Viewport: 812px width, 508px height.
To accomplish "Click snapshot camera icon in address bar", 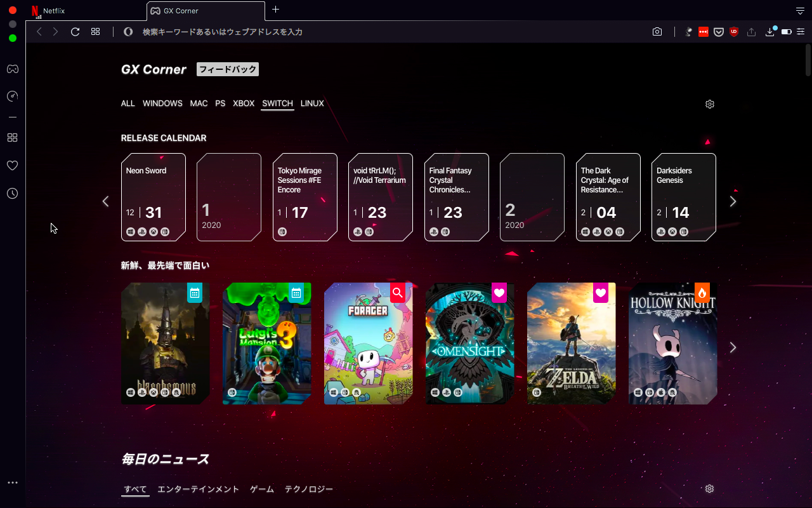I will pos(657,32).
